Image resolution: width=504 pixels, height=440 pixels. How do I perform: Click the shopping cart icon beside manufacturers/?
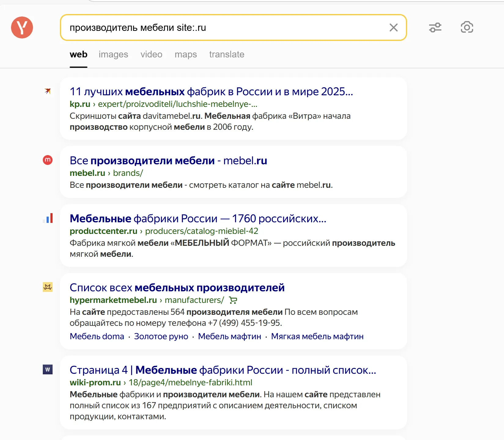point(233,300)
